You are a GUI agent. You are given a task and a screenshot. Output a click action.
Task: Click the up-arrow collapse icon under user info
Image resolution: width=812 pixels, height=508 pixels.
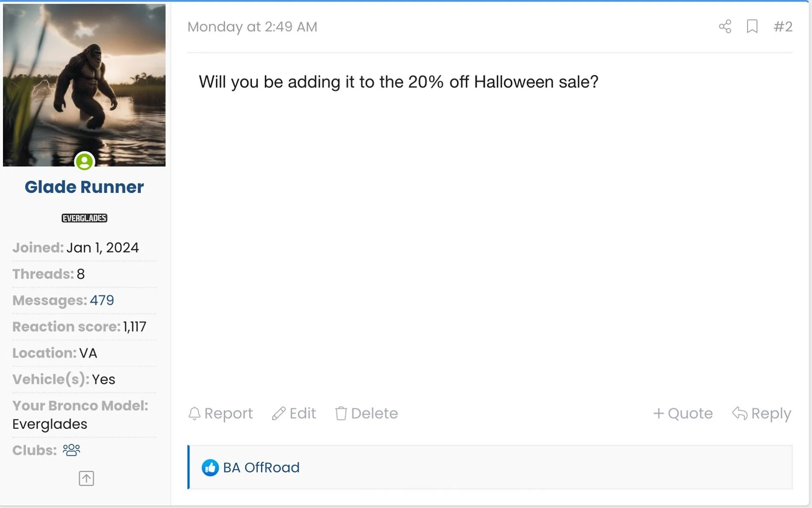pos(86,478)
